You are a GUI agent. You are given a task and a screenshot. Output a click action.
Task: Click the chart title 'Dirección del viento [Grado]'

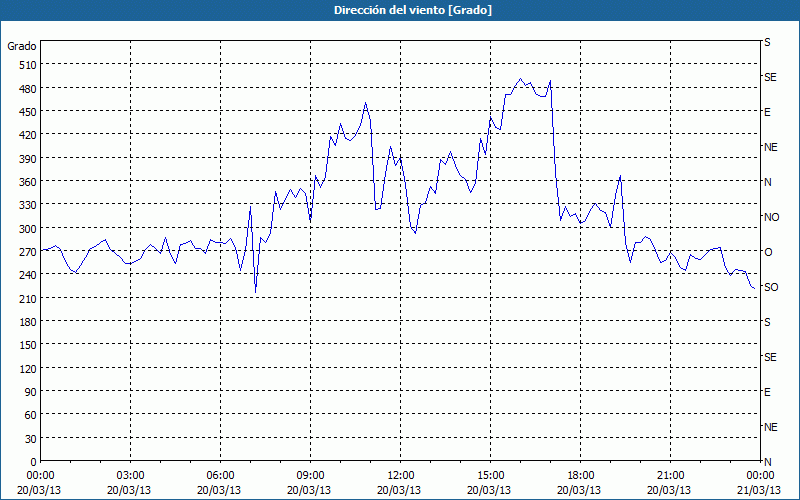(x=413, y=10)
